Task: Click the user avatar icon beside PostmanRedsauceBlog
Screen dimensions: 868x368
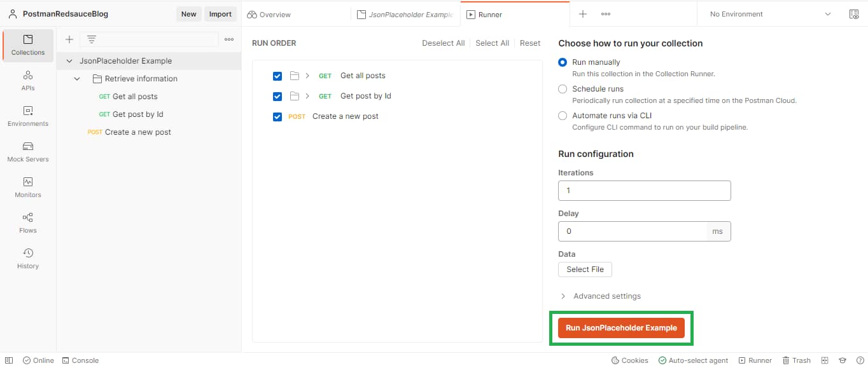Action: pos(13,14)
